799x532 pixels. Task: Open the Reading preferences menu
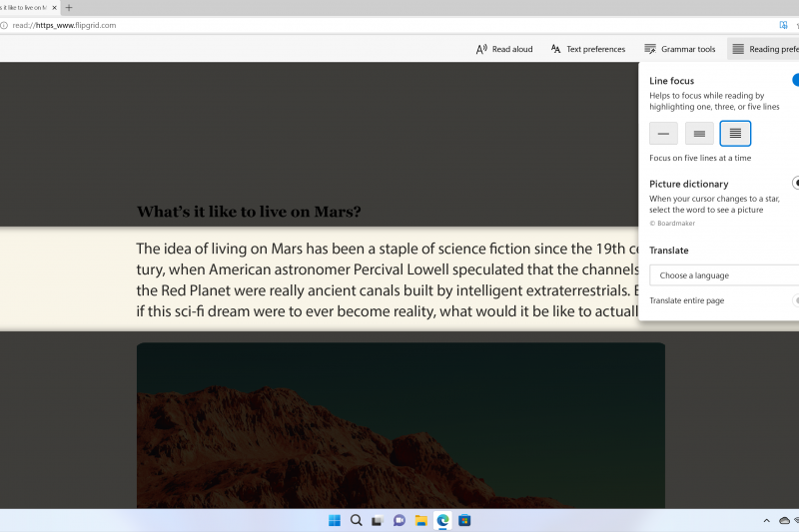[765, 49]
